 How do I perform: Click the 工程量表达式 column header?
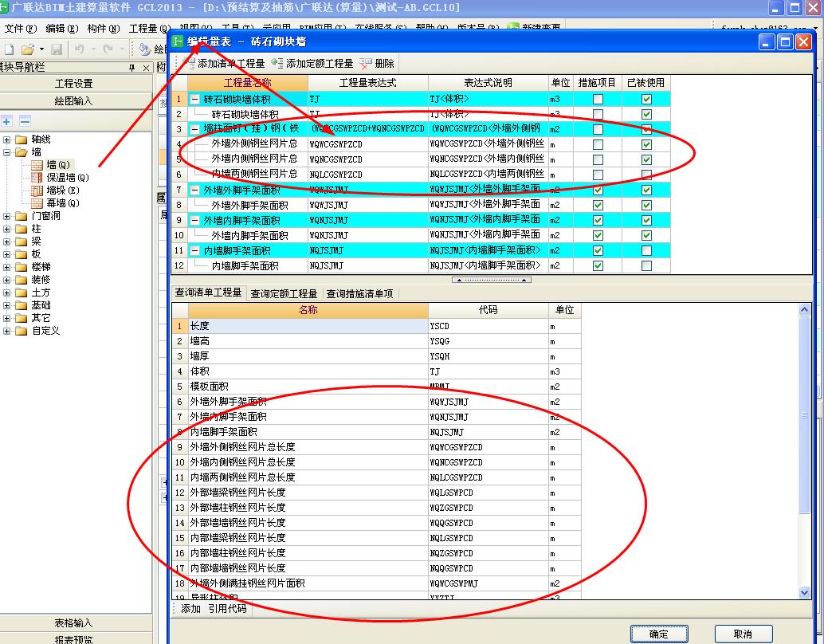pos(368,83)
